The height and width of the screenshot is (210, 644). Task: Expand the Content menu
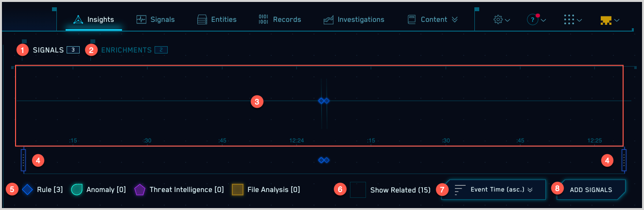[433, 20]
